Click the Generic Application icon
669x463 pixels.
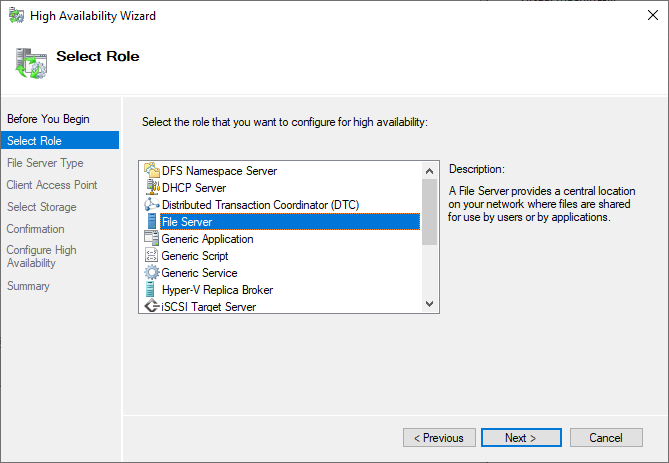152,239
